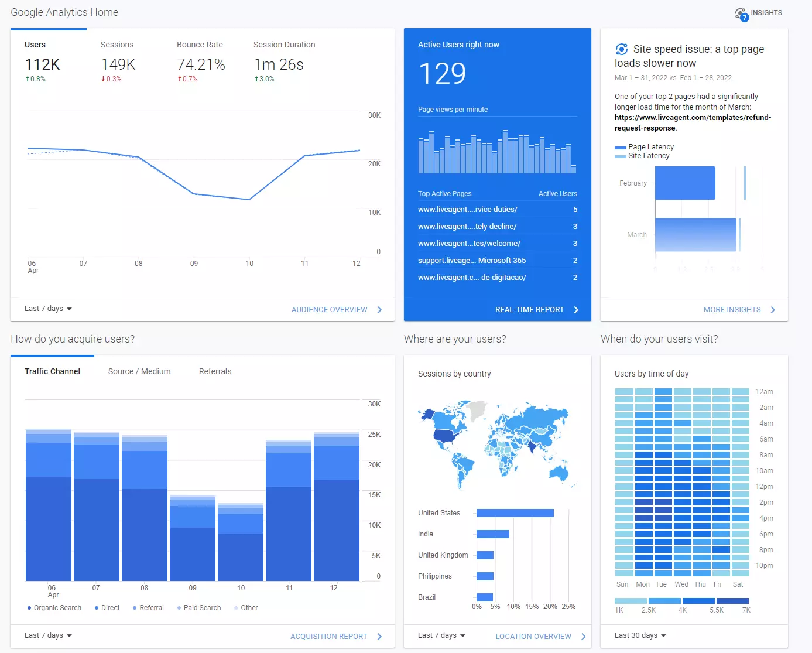
Task: Click the site speed insight radar icon
Action: 622,50
